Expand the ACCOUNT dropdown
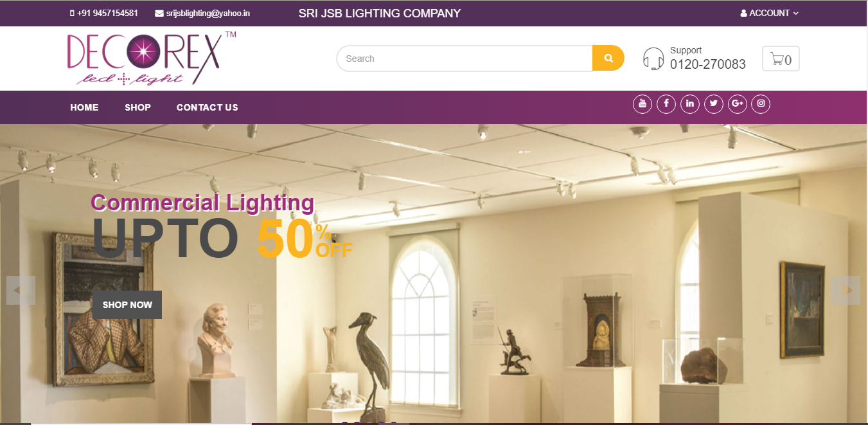This screenshot has height=425, width=868. point(769,13)
